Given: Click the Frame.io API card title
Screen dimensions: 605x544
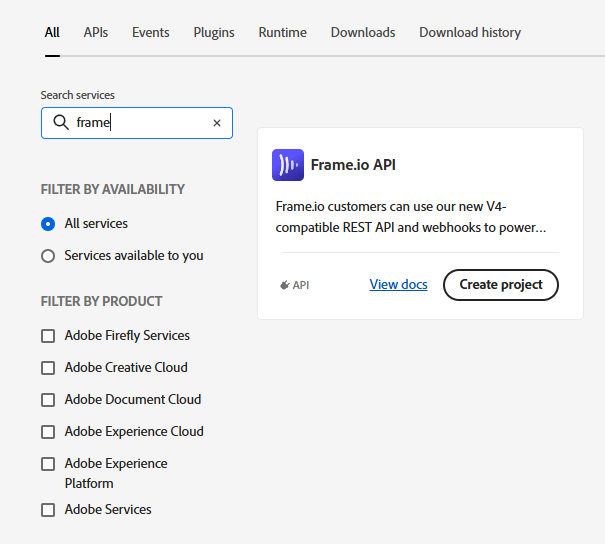Looking at the screenshot, I should point(353,165).
